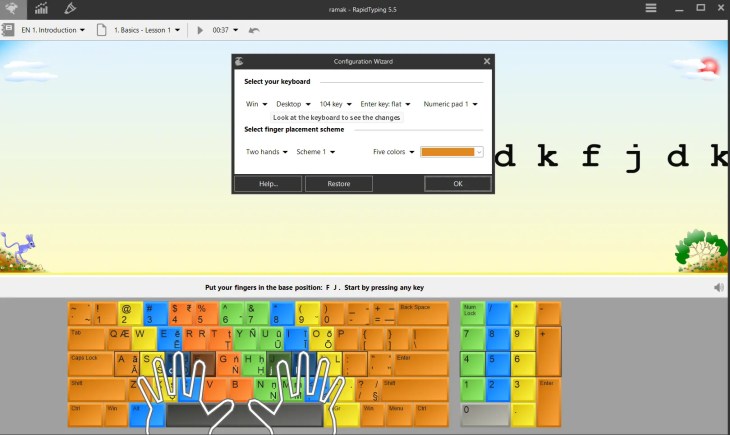Screen dimensions: 730x435
Task: Click the base position instruction text
Action: click(x=314, y=287)
